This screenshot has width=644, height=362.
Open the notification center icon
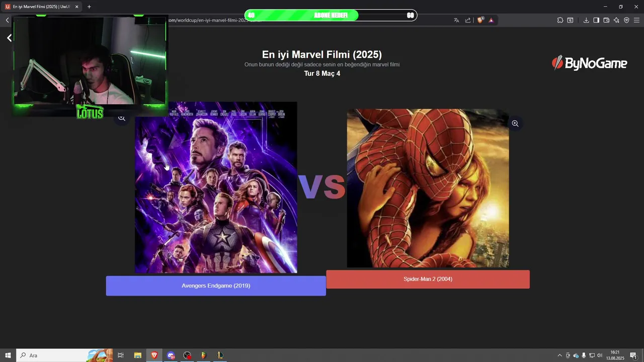click(x=633, y=355)
